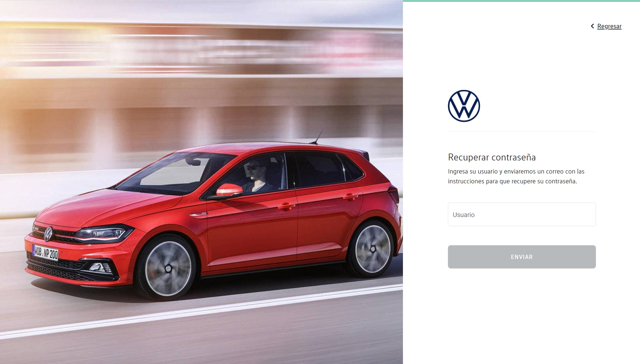The height and width of the screenshot is (364, 640).
Task: Click the red side mirror on the car
Action: click(229, 190)
